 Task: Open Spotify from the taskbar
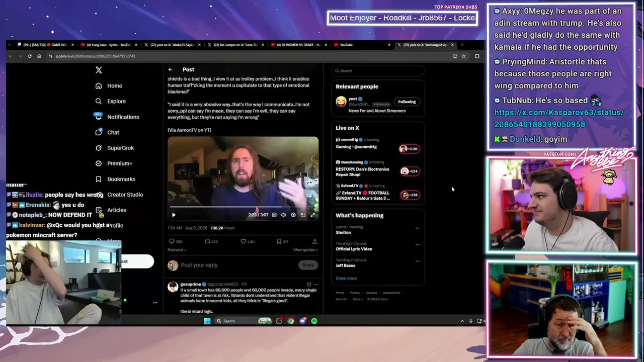click(314, 321)
